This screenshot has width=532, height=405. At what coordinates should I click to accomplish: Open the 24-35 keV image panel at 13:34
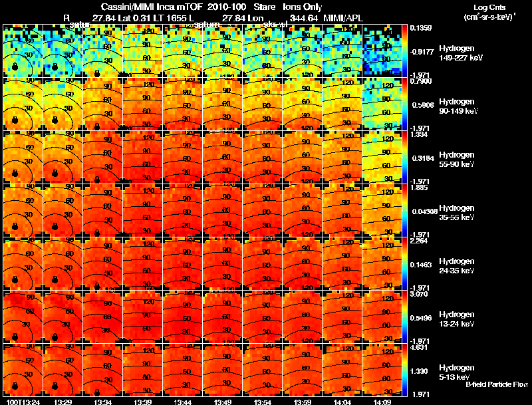click(103, 263)
